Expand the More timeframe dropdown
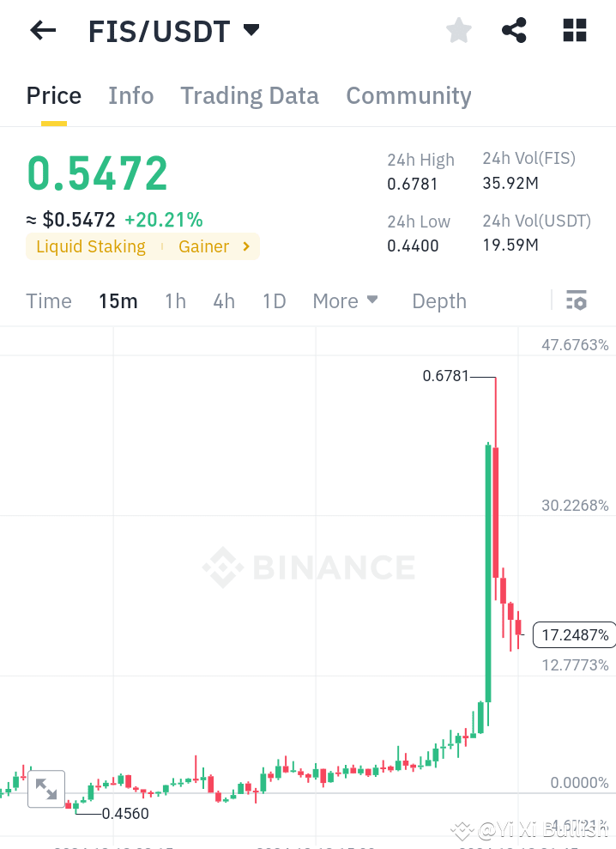The image size is (616, 849). (345, 301)
